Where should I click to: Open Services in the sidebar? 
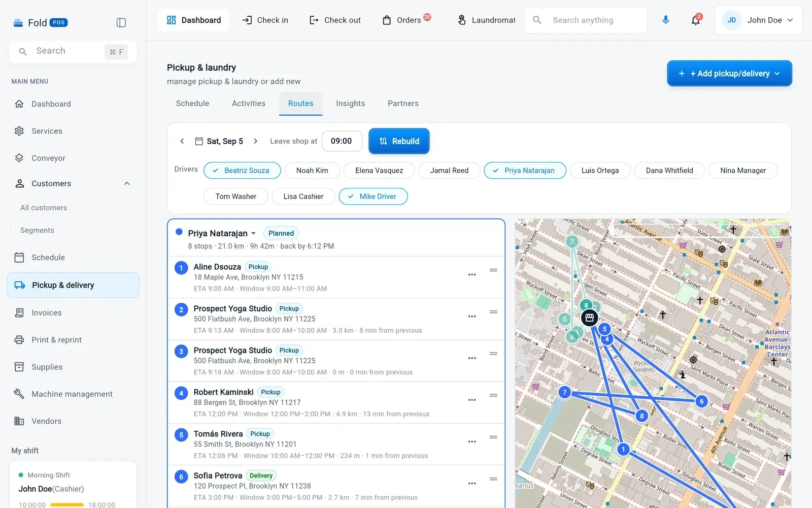[73, 131]
